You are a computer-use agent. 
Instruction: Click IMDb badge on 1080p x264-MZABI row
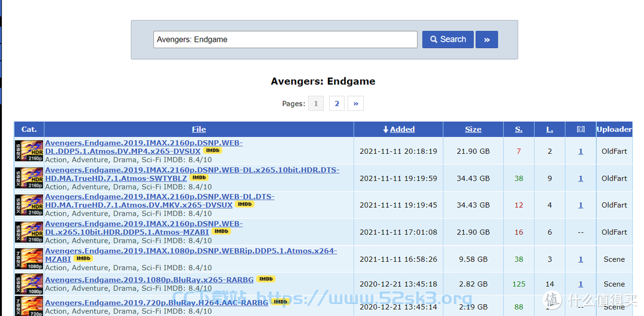[x=83, y=259]
